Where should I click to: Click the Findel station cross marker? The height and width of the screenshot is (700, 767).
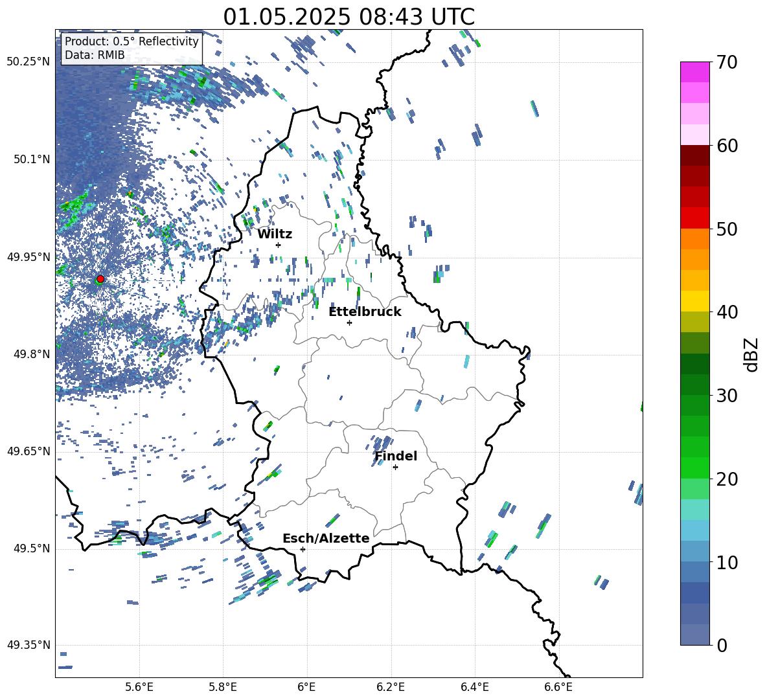(x=395, y=468)
